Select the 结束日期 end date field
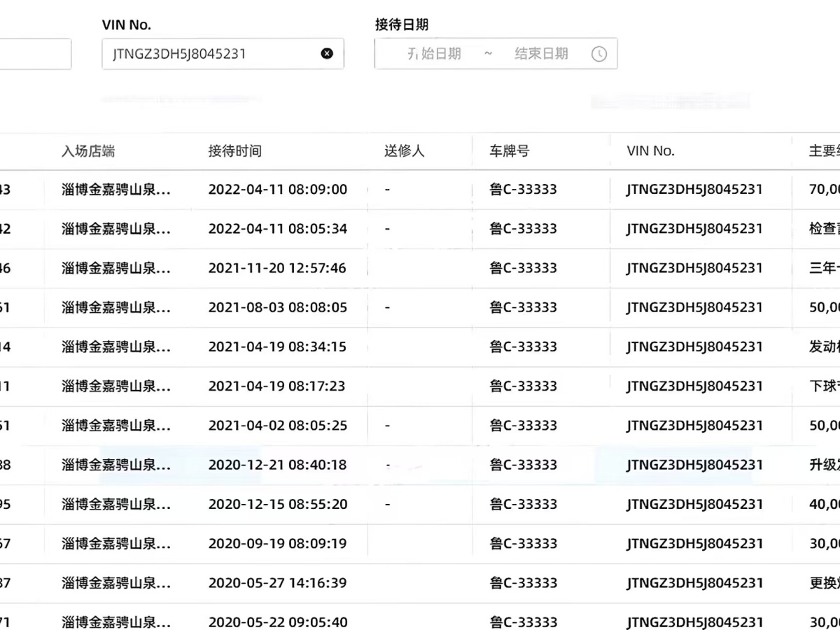Image resolution: width=840 pixels, height=630 pixels. [x=541, y=54]
